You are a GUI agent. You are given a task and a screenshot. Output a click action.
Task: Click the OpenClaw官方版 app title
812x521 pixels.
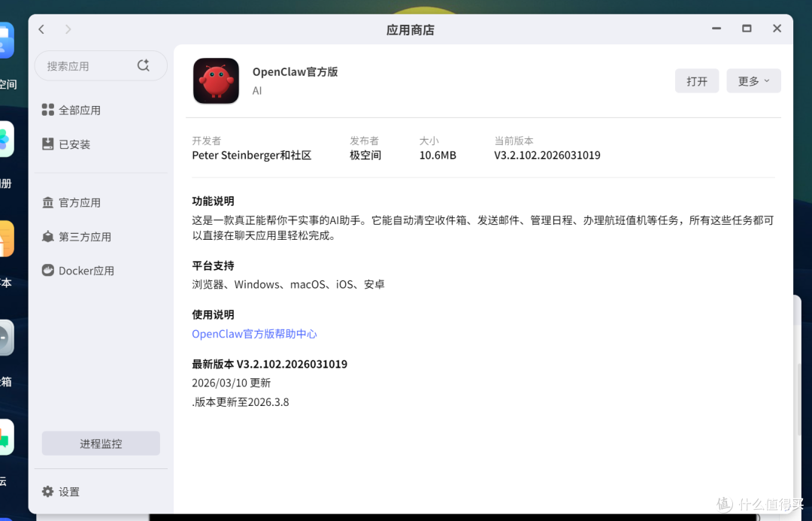pos(295,72)
